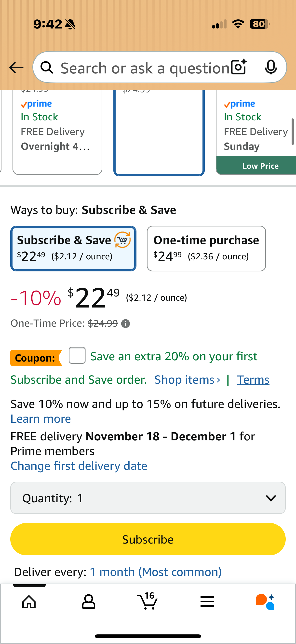Select the Subscribe & Save option

73,249
